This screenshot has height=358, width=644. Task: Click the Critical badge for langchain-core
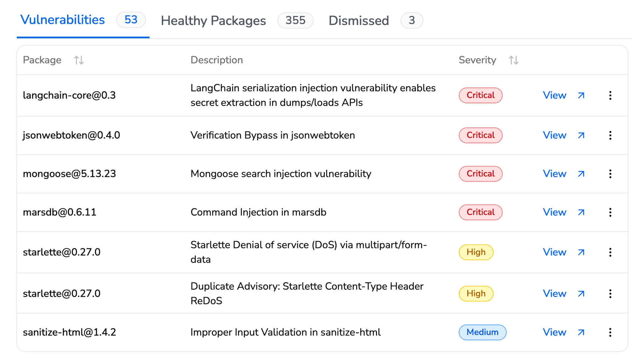click(x=480, y=95)
